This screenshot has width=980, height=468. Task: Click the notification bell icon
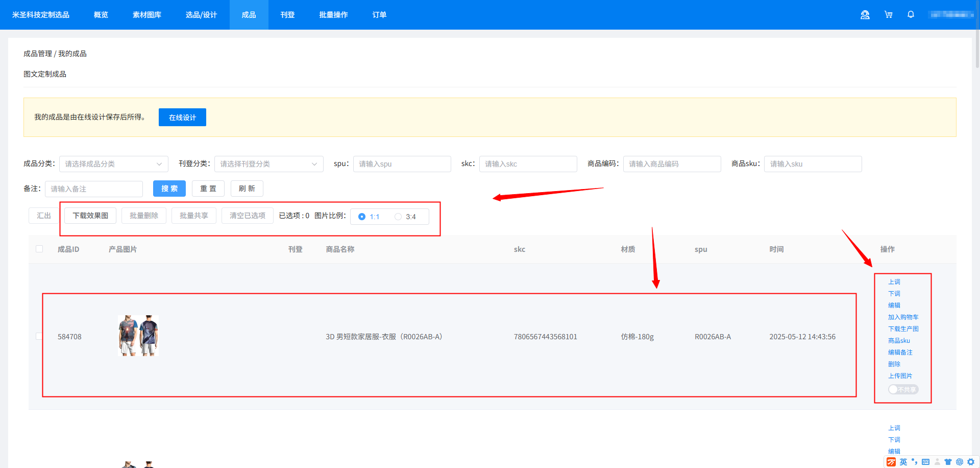(x=911, y=15)
